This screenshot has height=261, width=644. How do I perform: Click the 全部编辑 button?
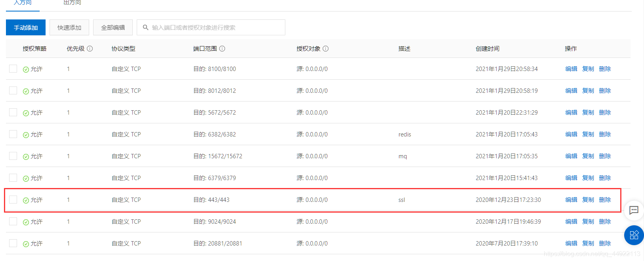coord(113,27)
